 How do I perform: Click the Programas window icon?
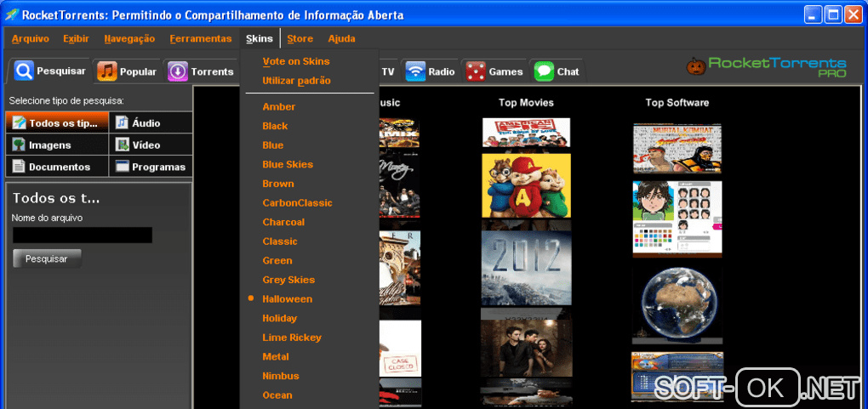click(122, 167)
